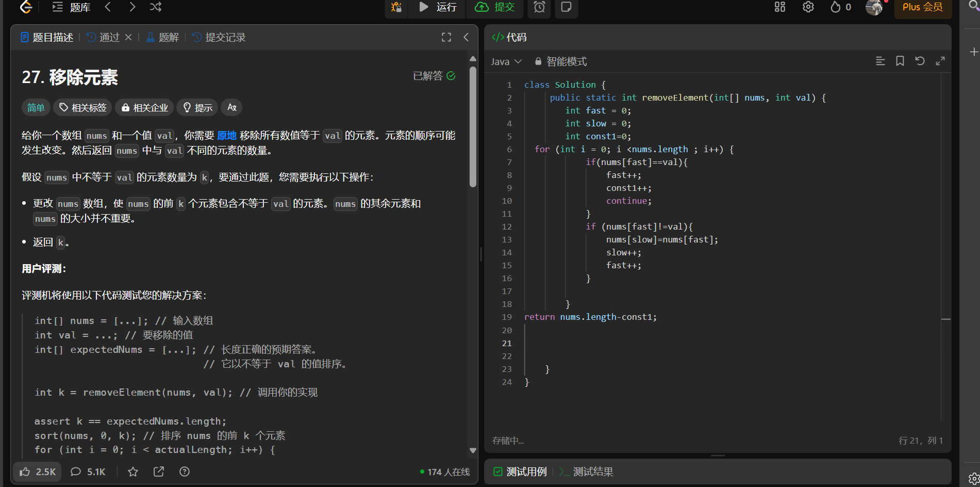980x487 pixels.
Task: Open the notes sticky icon
Action: point(566,7)
